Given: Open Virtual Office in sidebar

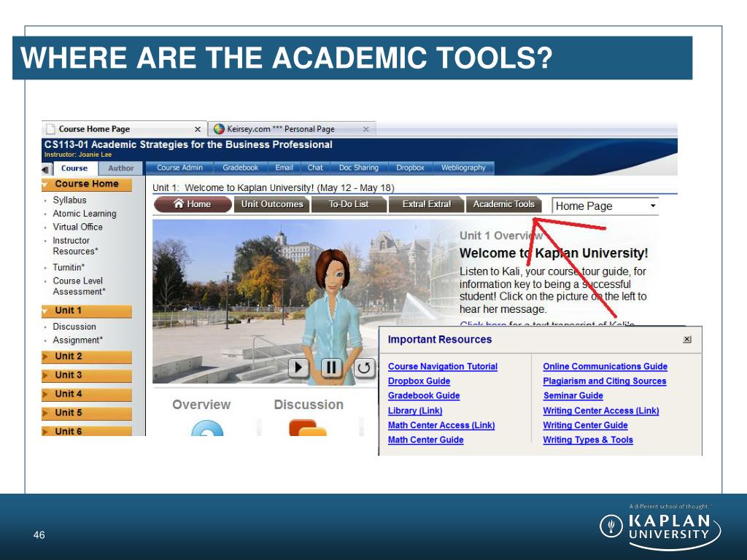Looking at the screenshot, I should pyautogui.click(x=77, y=227).
